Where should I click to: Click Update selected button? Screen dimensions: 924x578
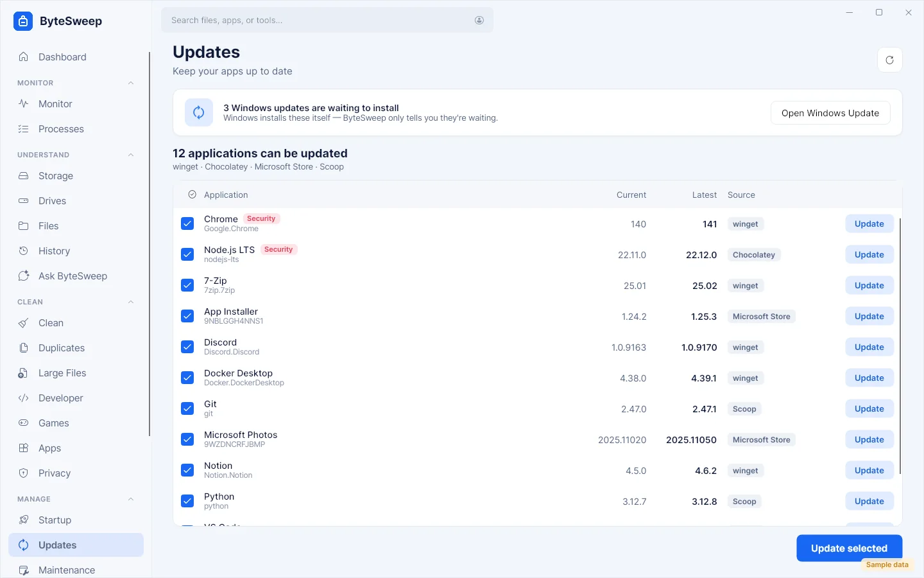point(849,548)
